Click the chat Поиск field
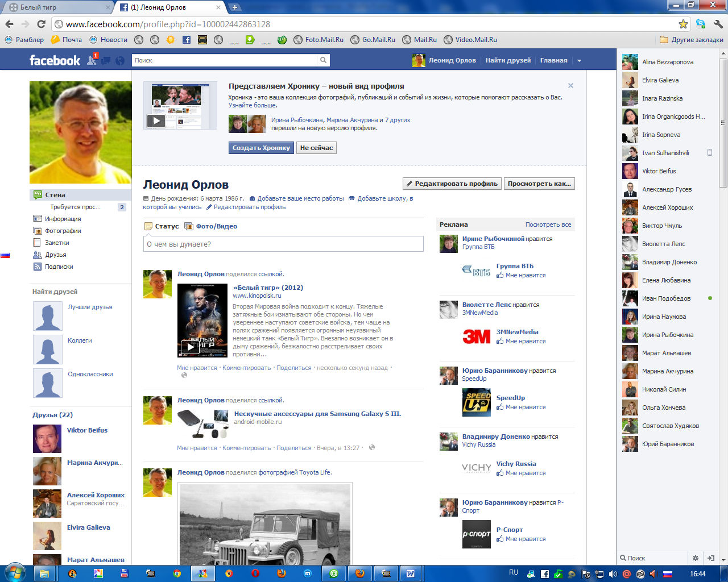Viewport: 728px width, 582px height. pos(652,558)
